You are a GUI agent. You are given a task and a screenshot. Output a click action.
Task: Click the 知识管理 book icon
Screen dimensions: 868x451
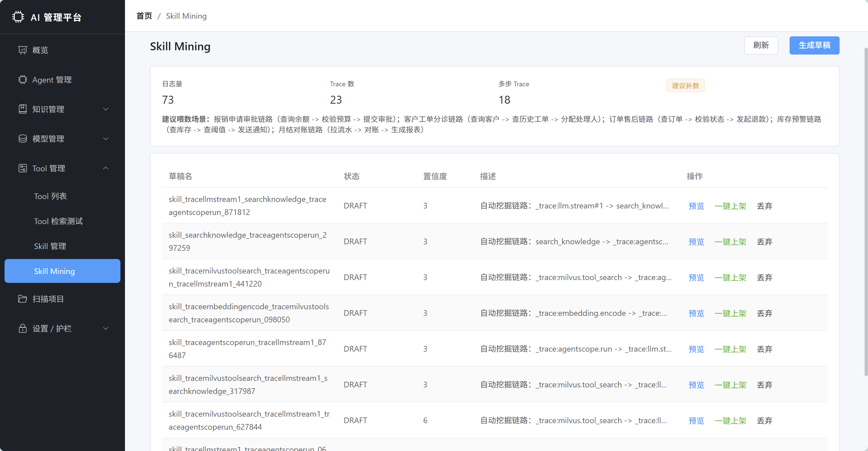click(22, 109)
